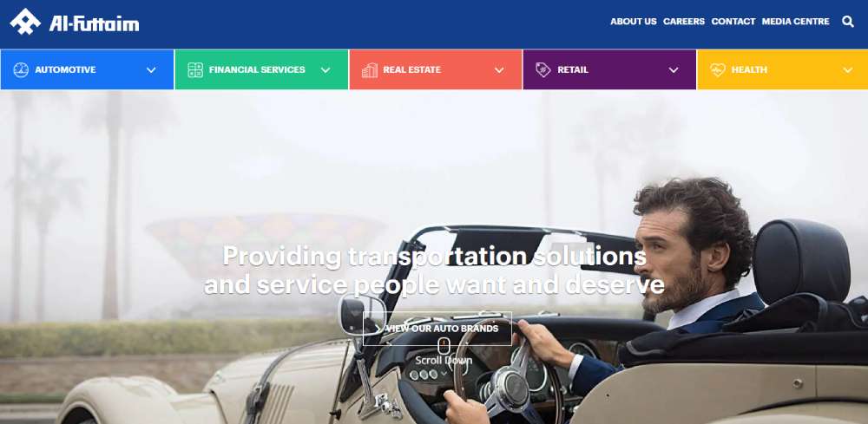Open the Careers menu item
Image resolution: width=868 pixels, height=424 pixels.
(x=684, y=22)
